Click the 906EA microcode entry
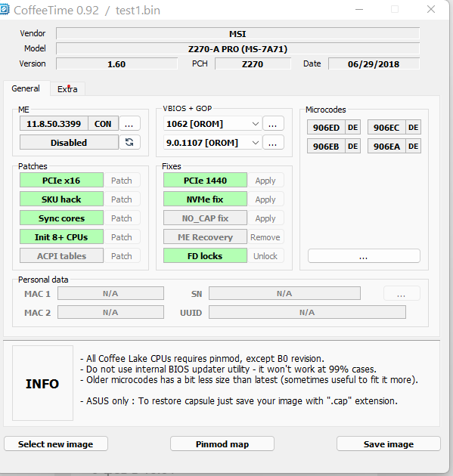The height and width of the screenshot is (476, 453). pyautogui.click(x=386, y=146)
